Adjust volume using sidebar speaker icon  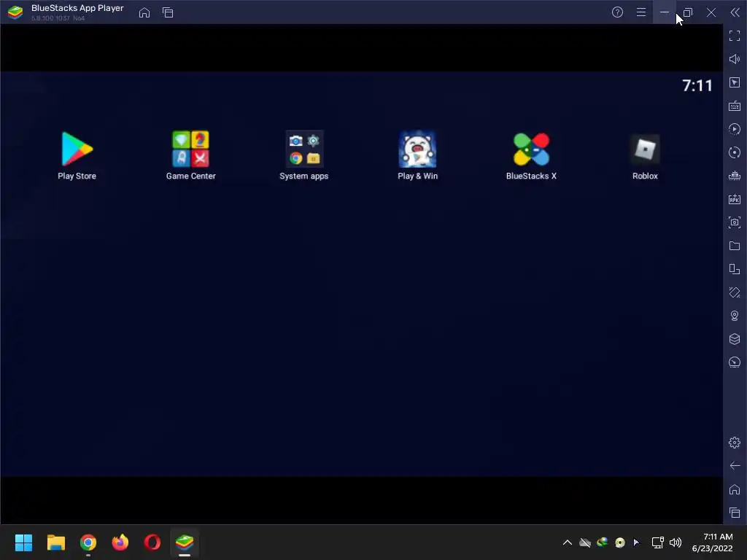[x=735, y=59]
